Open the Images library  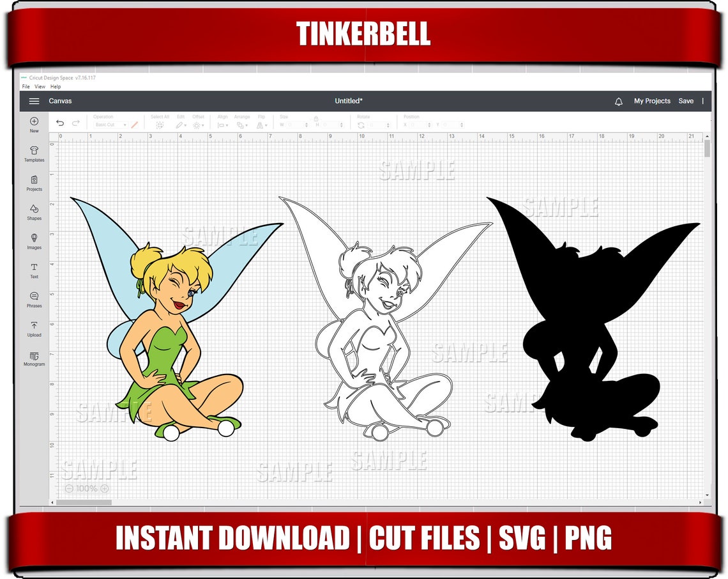33,240
